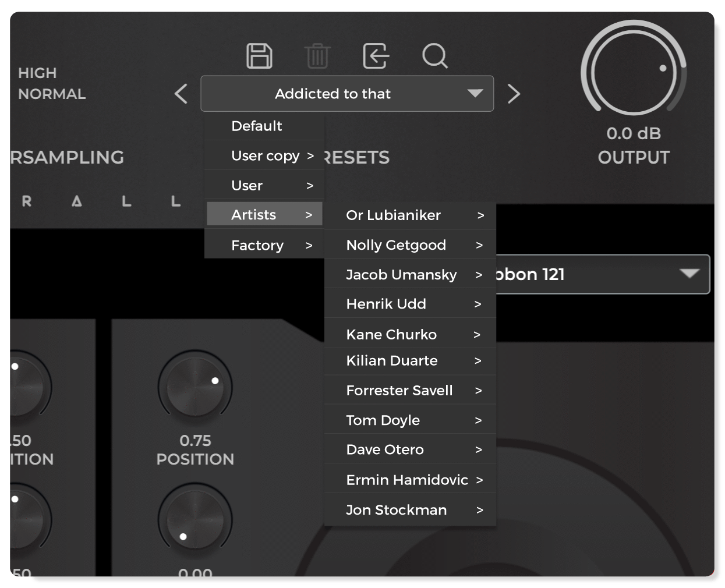This screenshot has height=588, width=725.
Task: Click the POSITION label
Action: pyautogui.click(x=195, y=459)
